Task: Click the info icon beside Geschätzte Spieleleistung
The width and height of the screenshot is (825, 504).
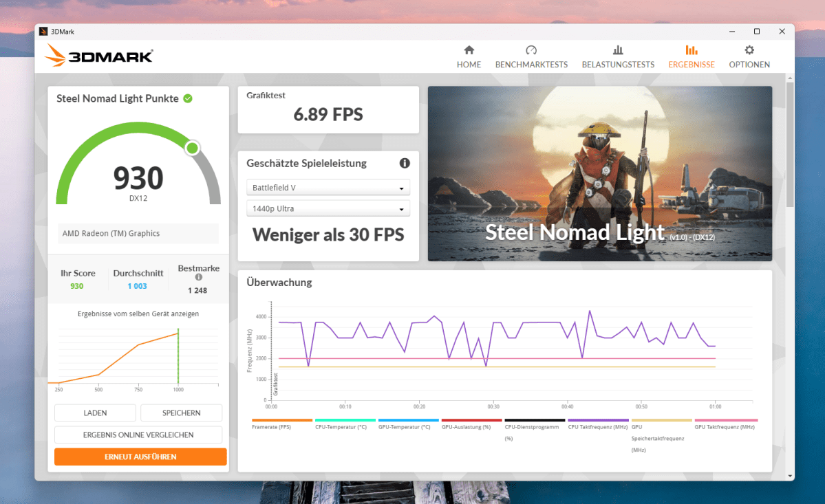Action: coord(405,163)
